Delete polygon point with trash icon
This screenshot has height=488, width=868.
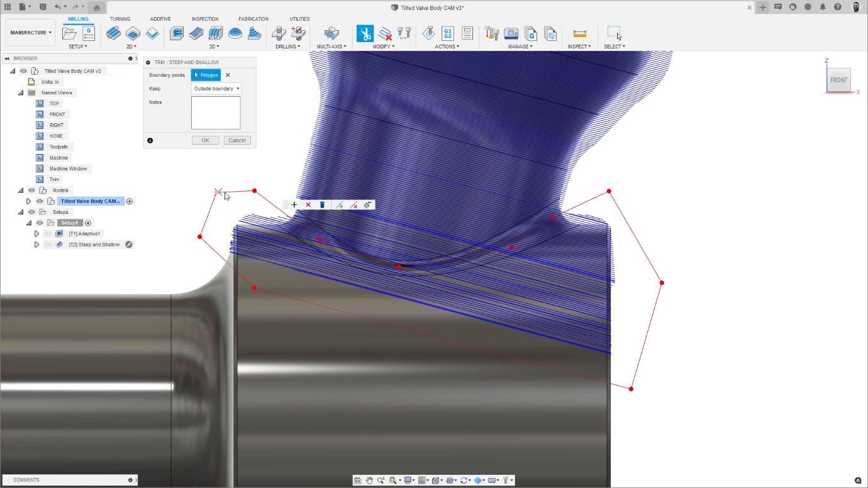323,205
